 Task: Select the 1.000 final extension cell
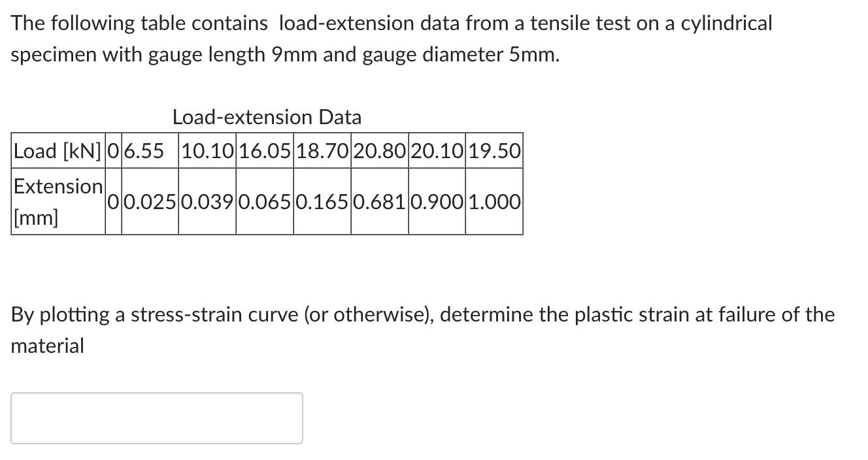(x=493, y=202)
